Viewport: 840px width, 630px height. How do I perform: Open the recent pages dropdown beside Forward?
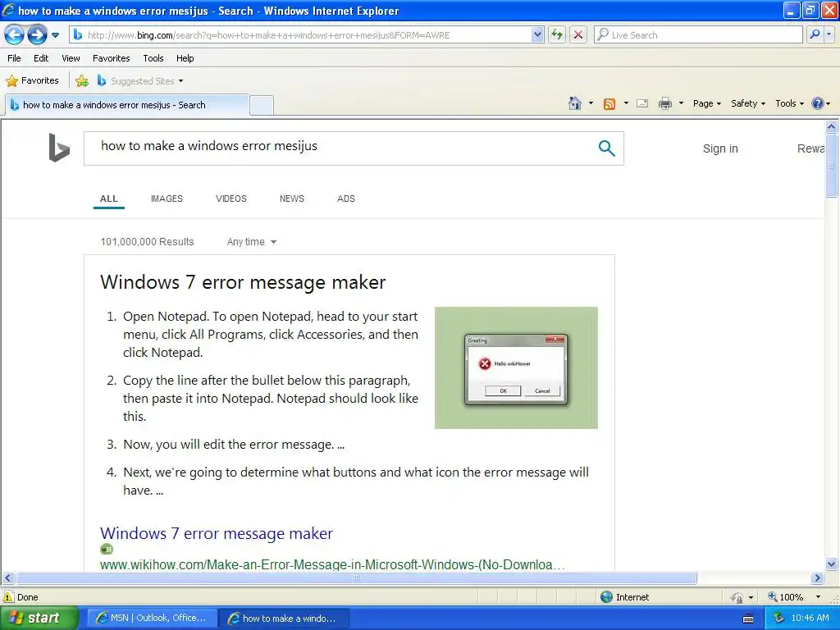point(55,35)
